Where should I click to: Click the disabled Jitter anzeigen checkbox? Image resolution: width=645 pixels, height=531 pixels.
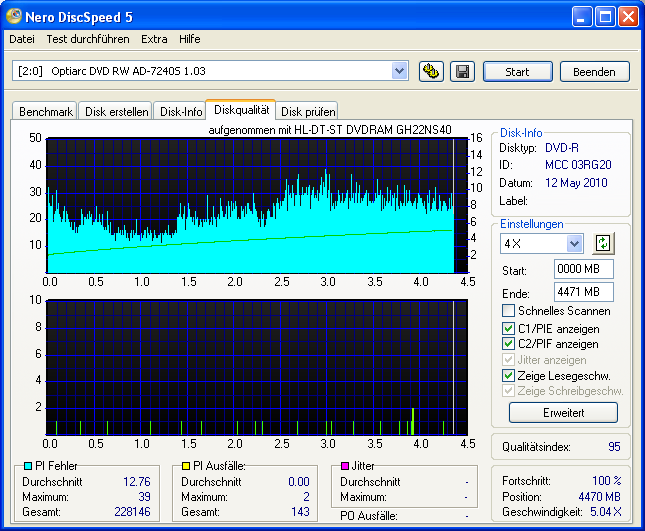point(508,359)
